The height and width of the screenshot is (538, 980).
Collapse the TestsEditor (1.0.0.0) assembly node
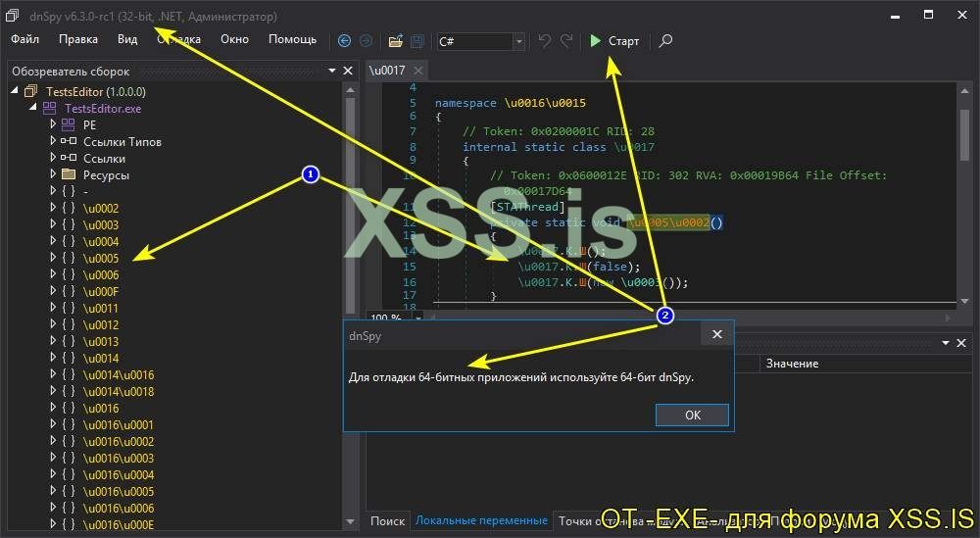pyautogui.click(x=15, y=91)
